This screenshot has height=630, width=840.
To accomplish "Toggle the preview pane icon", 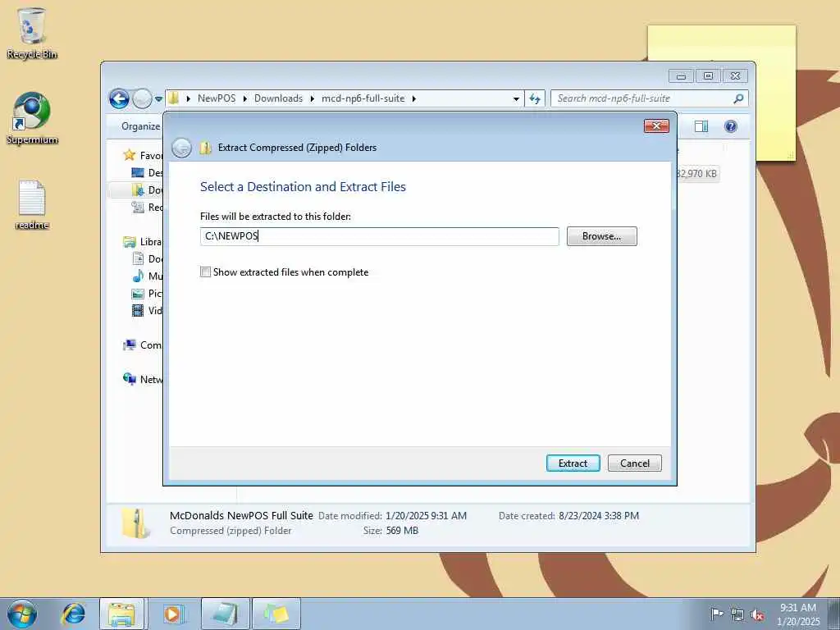I will [x=701, y=126].
